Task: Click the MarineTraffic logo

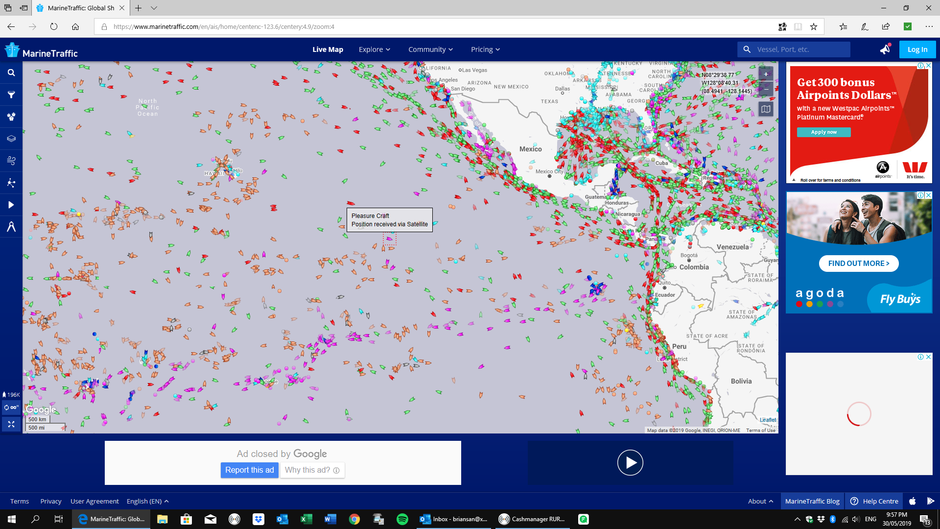Action: click(x=41, y=50)
